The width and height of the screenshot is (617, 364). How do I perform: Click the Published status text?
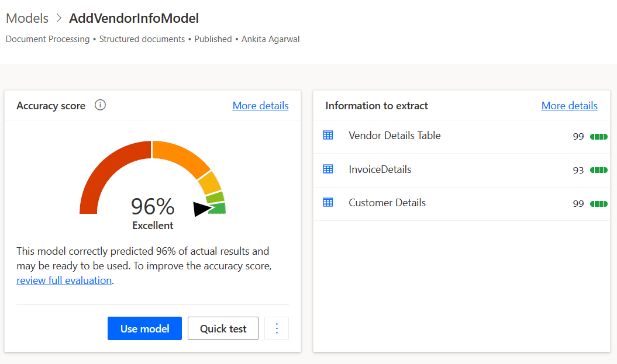pyautogui.click(x=213, y=39)
